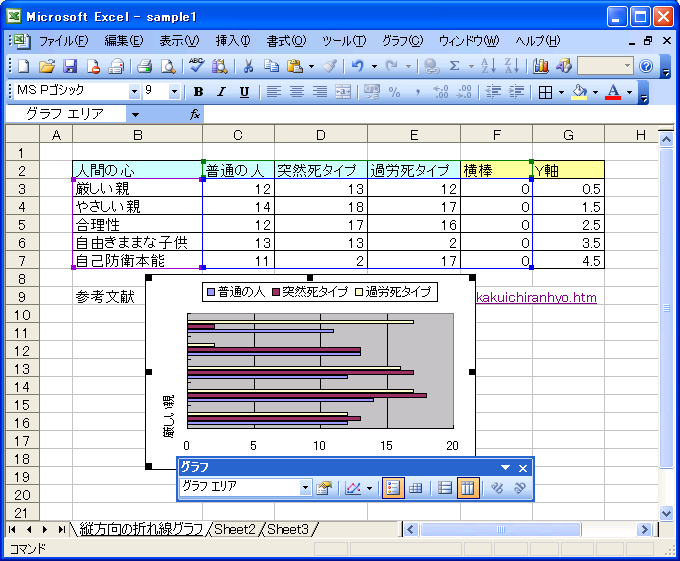Open chart type dropdown arrow
Screen dimensions: 680x561
369,488
